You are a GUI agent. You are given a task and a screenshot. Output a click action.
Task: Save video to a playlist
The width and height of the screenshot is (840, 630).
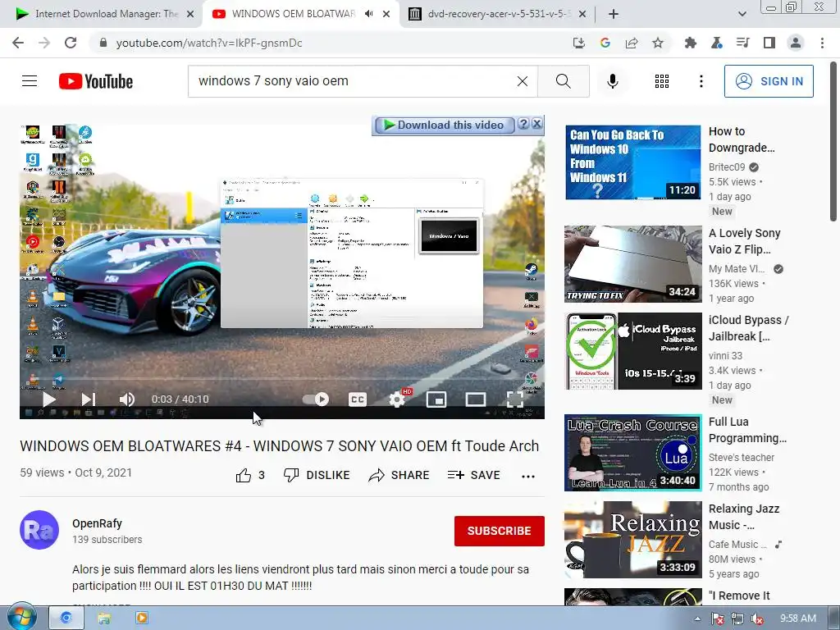[x=473, y=475]
